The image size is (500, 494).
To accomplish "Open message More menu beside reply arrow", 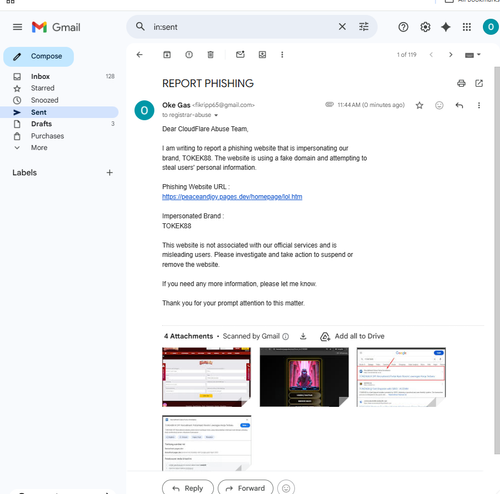I will 479,106.
